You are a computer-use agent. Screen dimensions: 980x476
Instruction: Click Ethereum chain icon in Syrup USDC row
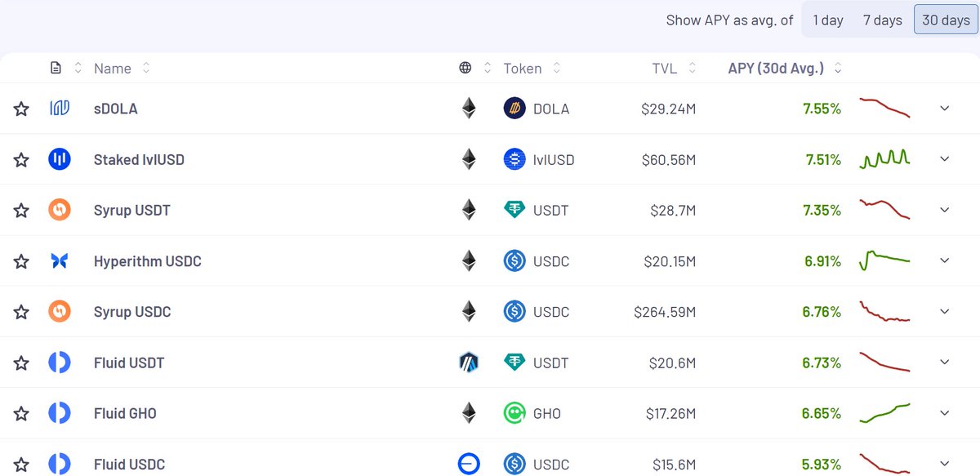pos(469,312)
